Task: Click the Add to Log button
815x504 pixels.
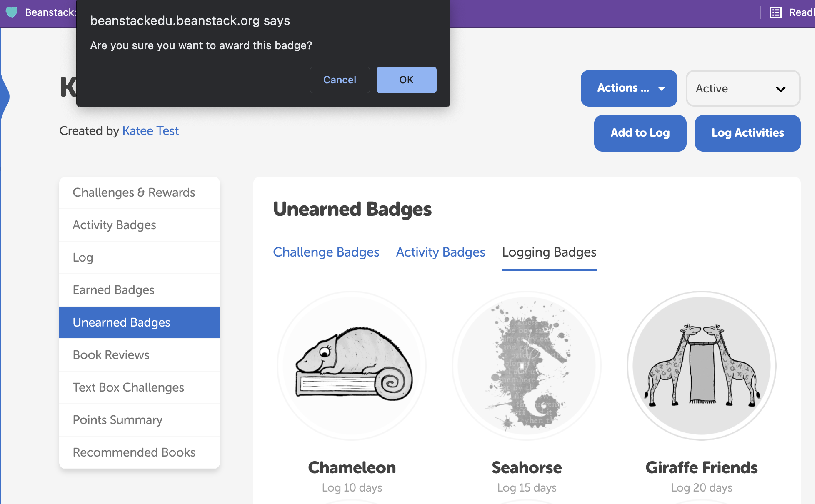Action: (x=640, y=133)
